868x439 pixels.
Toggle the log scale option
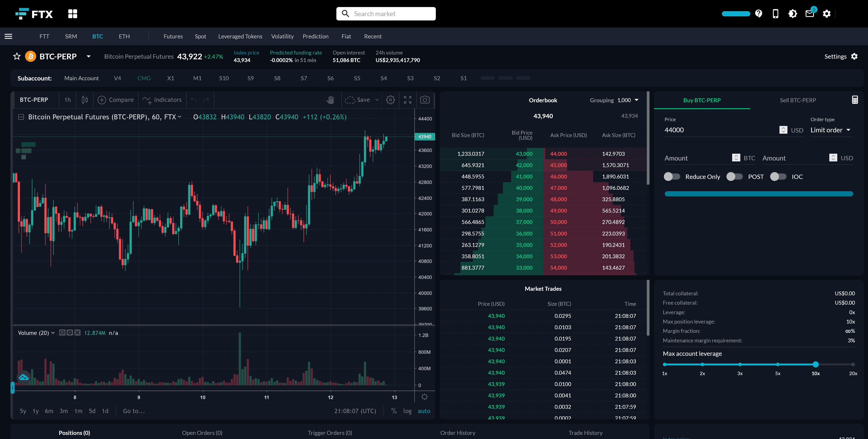coord(407,411)
